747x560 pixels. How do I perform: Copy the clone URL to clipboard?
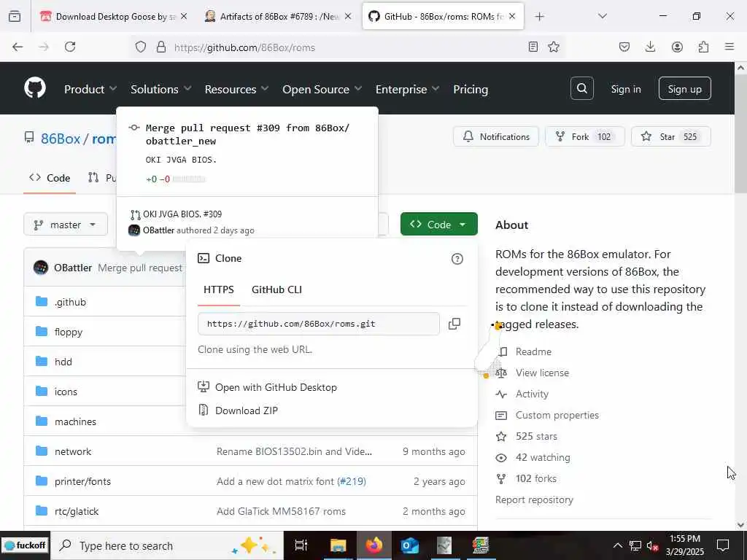[x=454, y=324]
